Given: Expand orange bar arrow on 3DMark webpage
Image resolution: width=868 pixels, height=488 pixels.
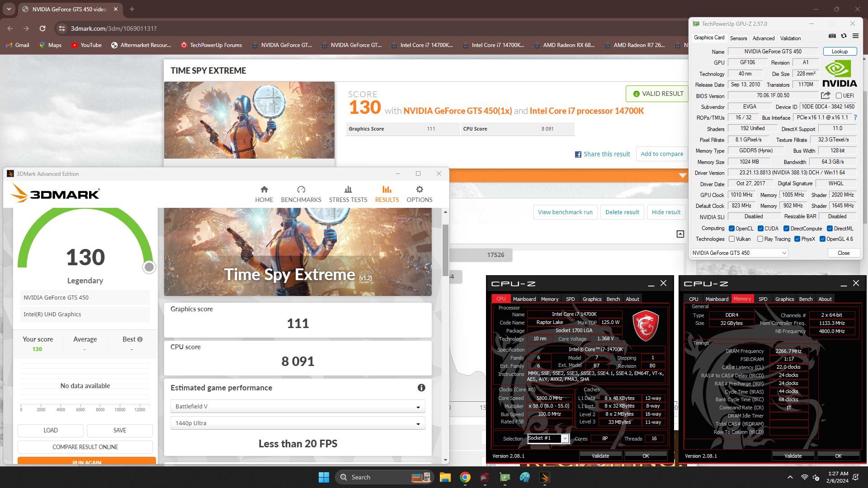Looking at the screenshot, I should (x=683, y=175).
